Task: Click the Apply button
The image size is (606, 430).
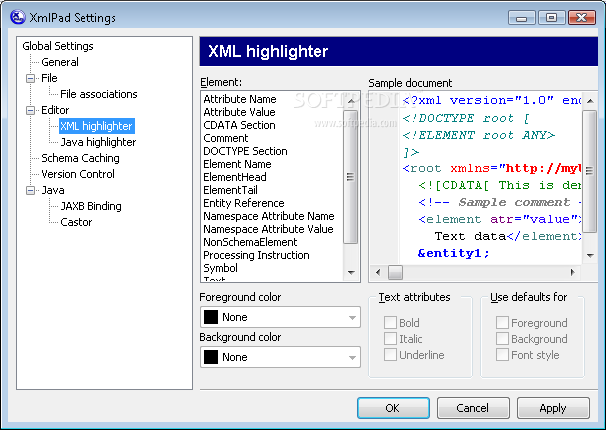Action: click(553, 408)
